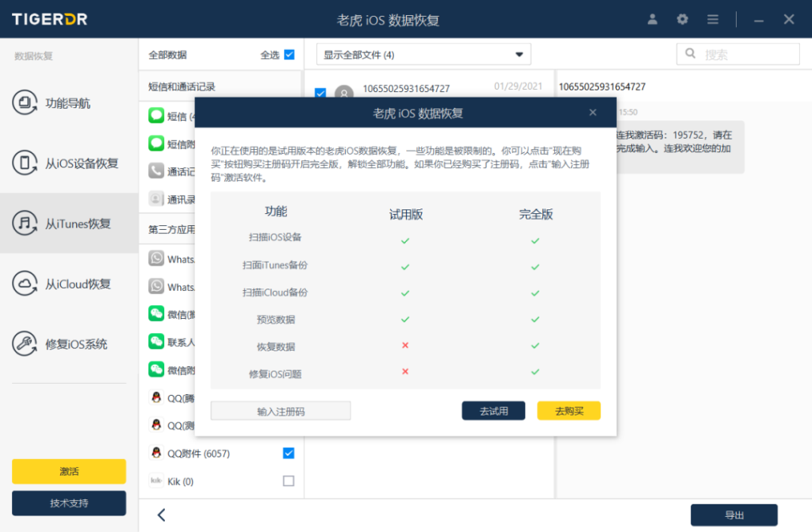Click the 去购买 purchase button
This screenshot has width=812, height=532.
569,411
